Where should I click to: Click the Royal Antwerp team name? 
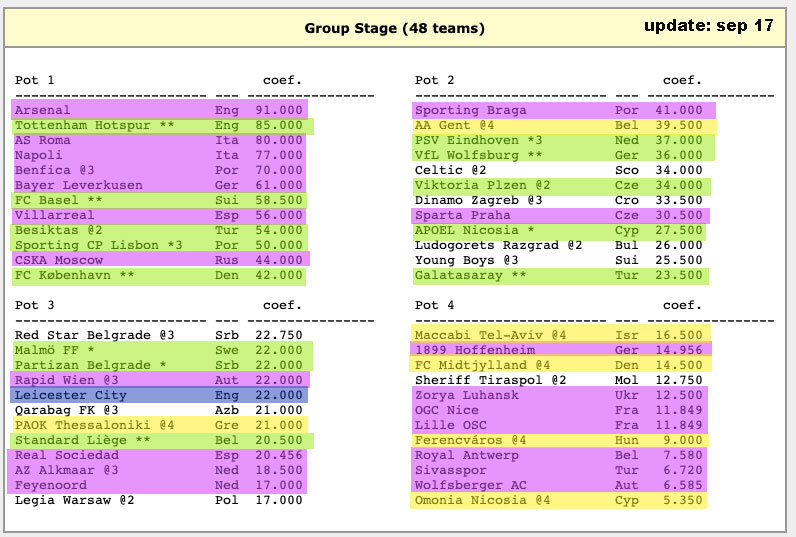coord(467,455)
